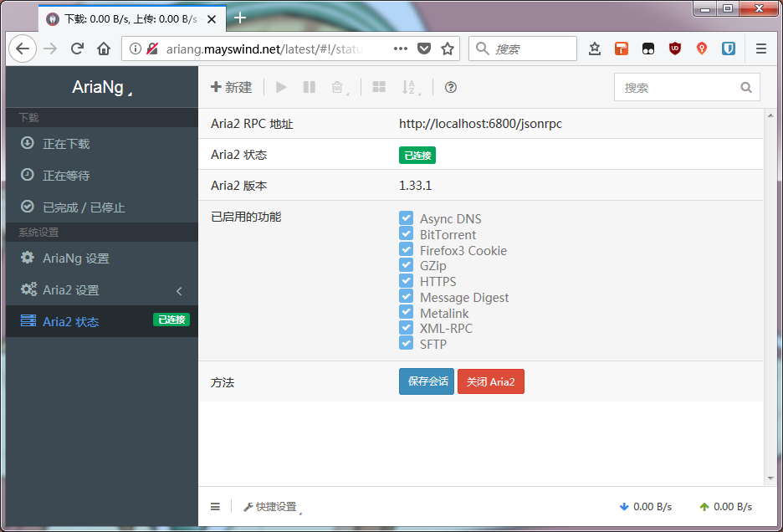Click the select all grid icon

(x=379, y=88)
